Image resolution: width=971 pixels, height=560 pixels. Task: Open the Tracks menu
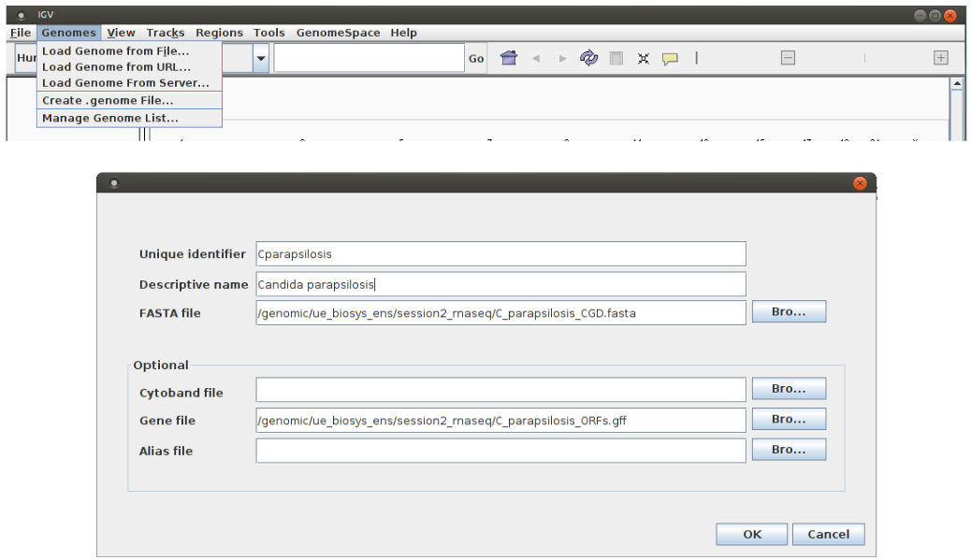166,33
